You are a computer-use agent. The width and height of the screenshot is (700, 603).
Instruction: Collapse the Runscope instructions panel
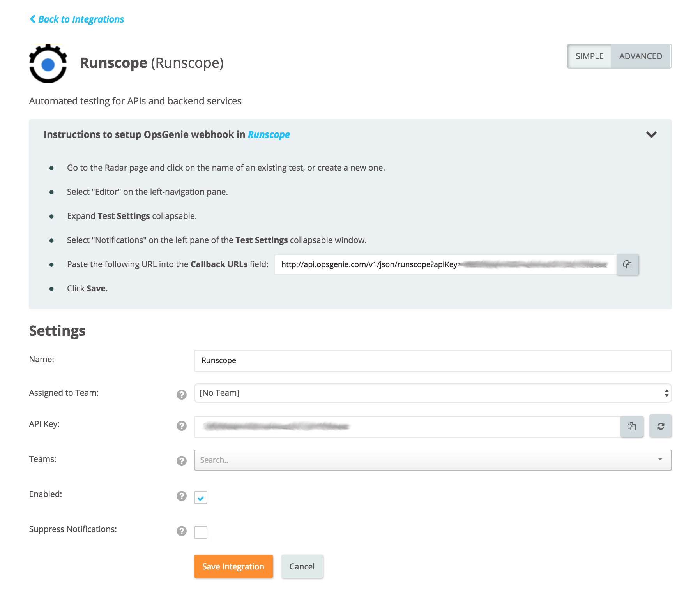[x=651, y=135]
